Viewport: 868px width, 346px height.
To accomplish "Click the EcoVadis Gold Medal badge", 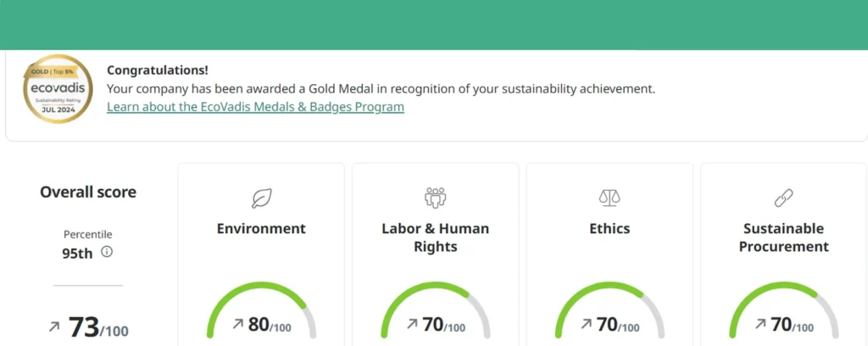I will pos(58,90).
